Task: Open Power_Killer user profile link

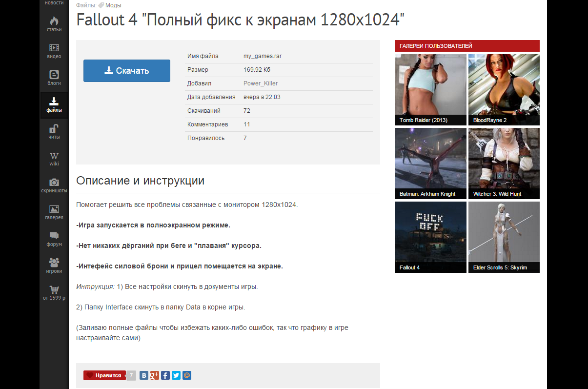Action: (x=261, y=83)
